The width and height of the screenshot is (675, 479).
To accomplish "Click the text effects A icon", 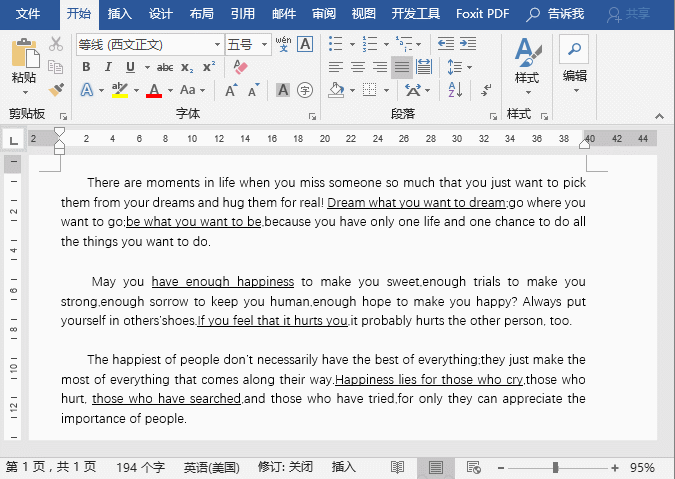I will (87, 90).
